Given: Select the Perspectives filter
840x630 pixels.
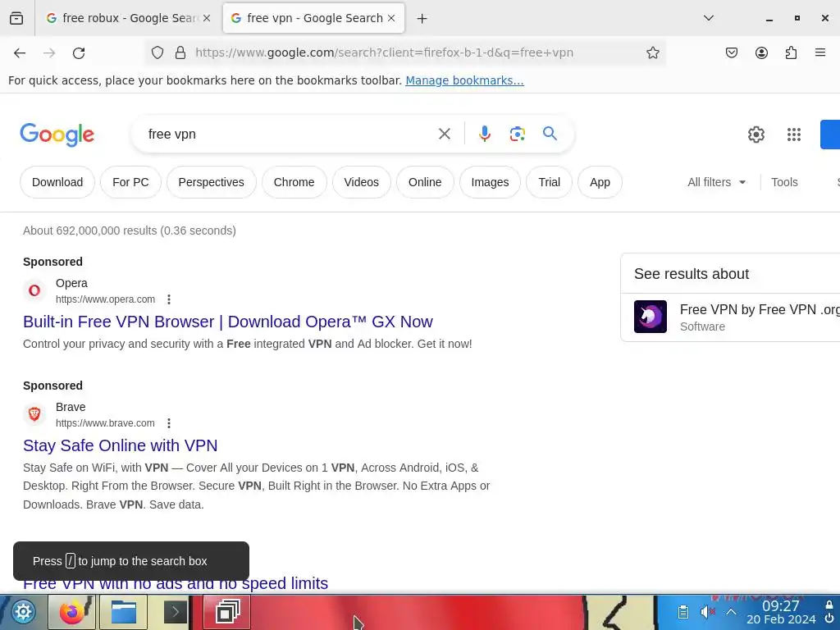Looking at the screenshot, I should click(211, 182).
